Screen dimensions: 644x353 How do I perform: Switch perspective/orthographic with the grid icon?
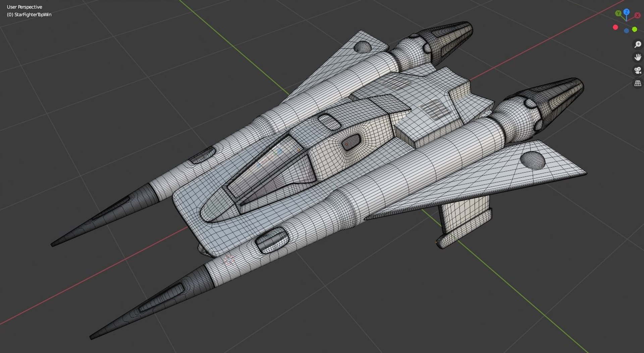tap(638, 83)
